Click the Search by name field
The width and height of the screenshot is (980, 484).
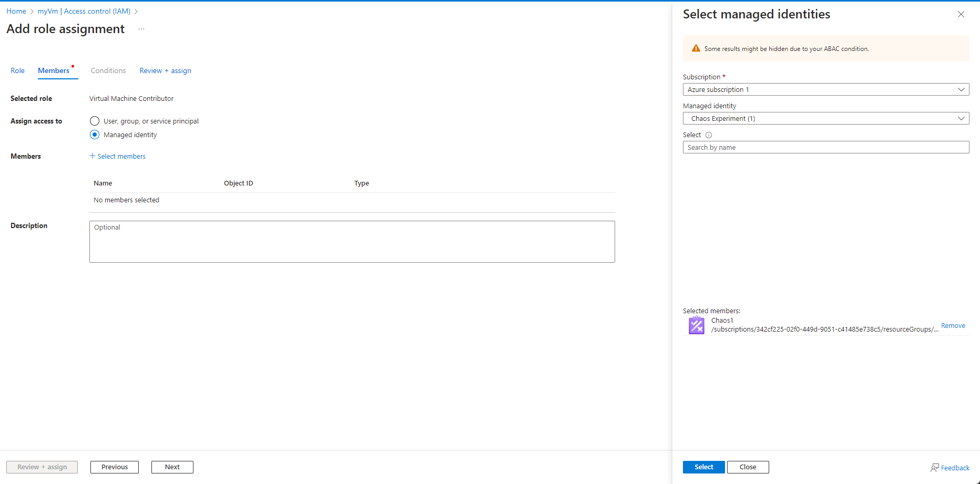825,148
